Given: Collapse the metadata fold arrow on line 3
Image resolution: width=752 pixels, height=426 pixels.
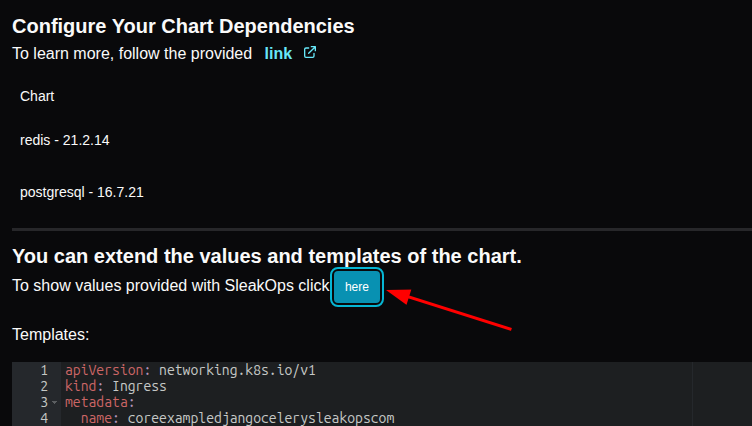Looking at the screenshot, I should coord(55,402).
